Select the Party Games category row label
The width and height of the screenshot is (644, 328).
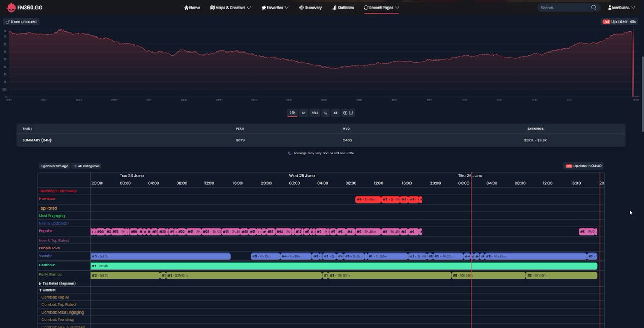coord(50,275)
